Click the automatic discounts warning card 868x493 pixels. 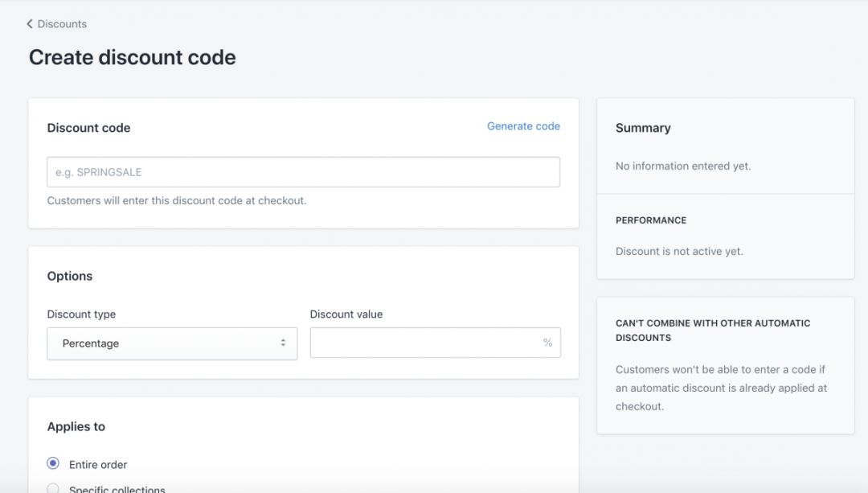[x=725, y=362]
